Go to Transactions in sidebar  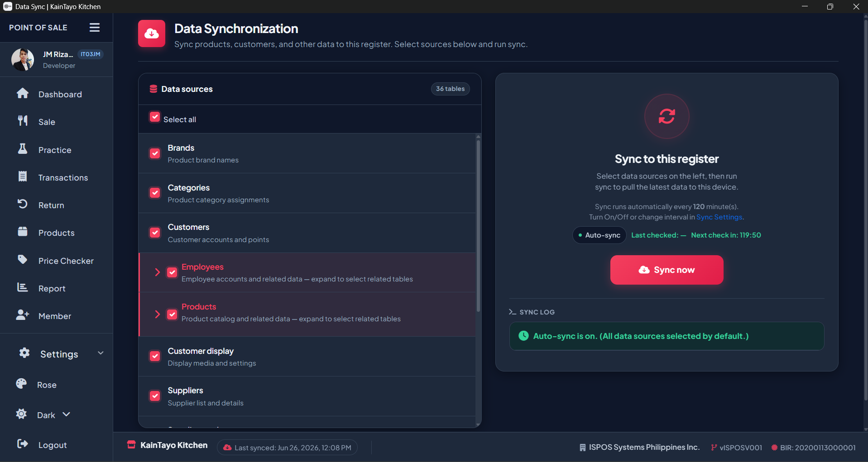[56, 177]
